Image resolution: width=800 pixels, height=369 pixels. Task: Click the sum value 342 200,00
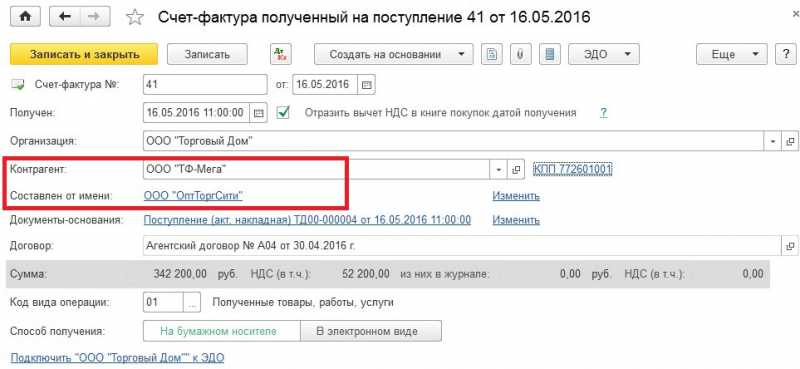click(x=180, y=274)
